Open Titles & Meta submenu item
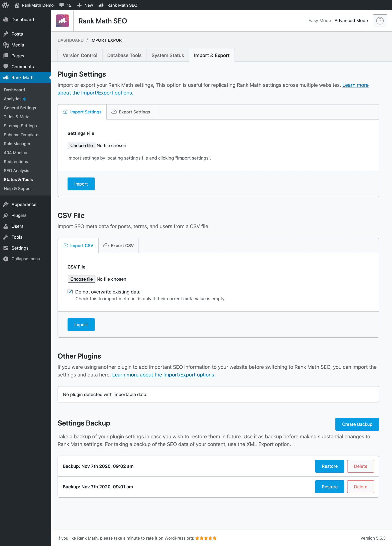 [x=17, y=117]
